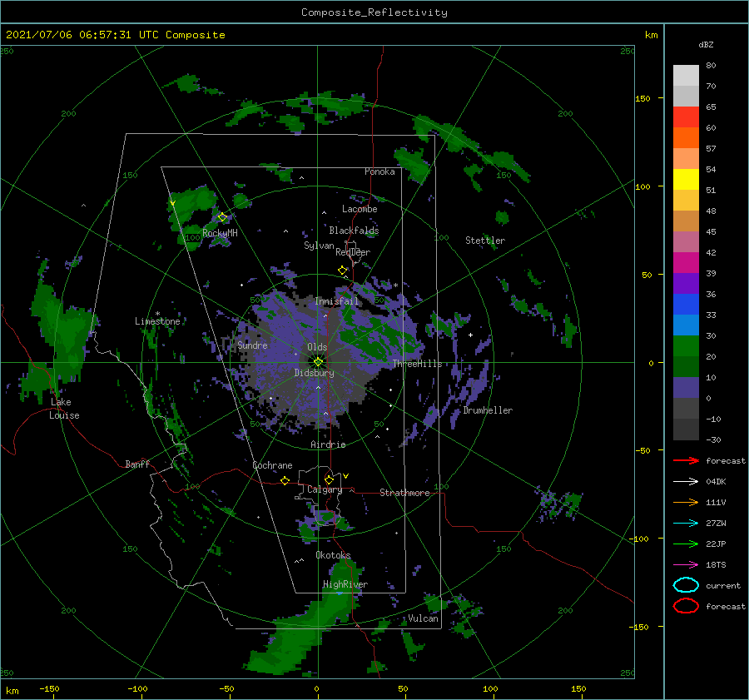Click the Sundre town label

[x=252, y=345]
